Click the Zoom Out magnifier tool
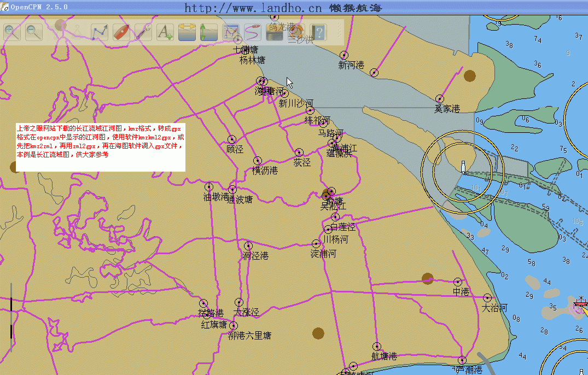This screenshot has height=375, width=588. [x=33, y=32]
